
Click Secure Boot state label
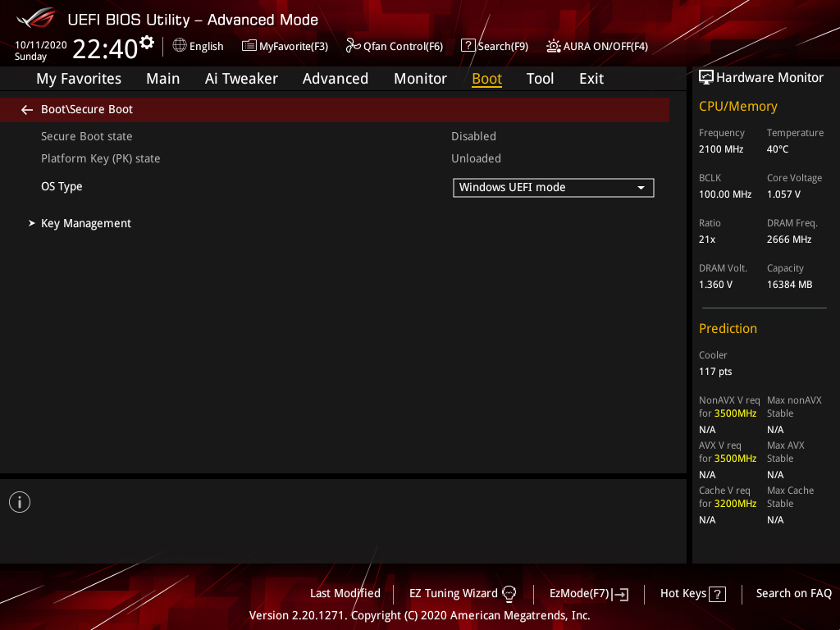(x=86, y=136)
